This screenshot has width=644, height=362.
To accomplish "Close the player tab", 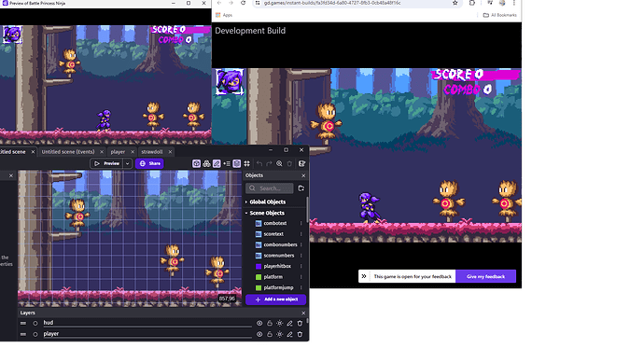I will coord(133,152).
